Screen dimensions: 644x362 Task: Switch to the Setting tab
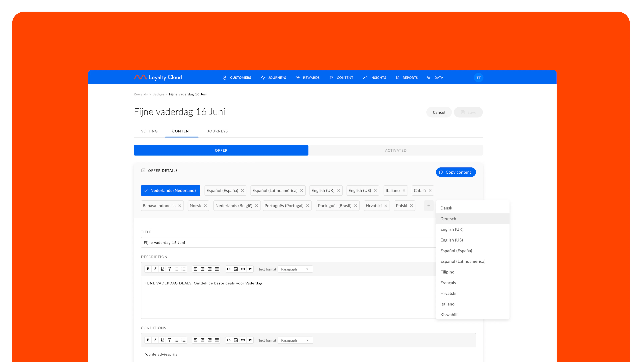[x=149, y=131]
